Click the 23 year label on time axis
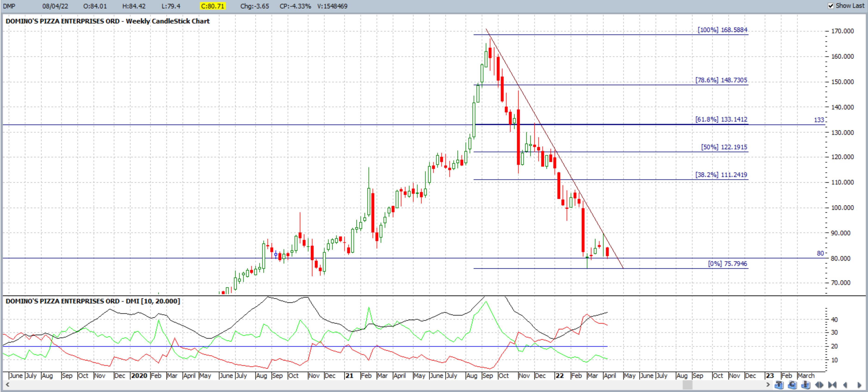Image resolution: width=868 pixels, height=392 pixels. coord(770,376)
